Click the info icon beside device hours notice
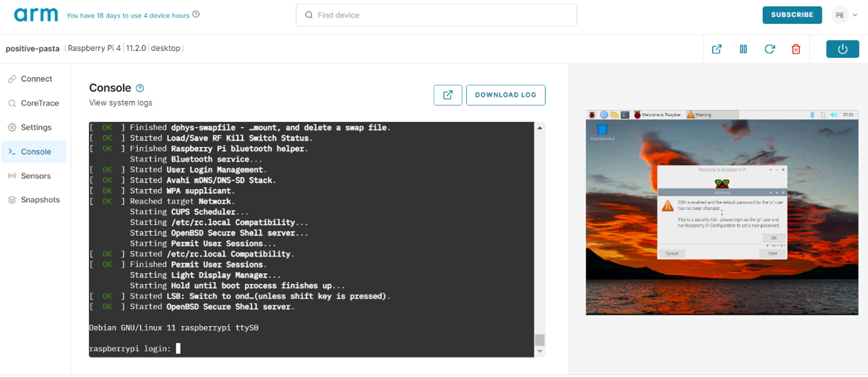This screenshot has width=868, height=377. [196, 14]
